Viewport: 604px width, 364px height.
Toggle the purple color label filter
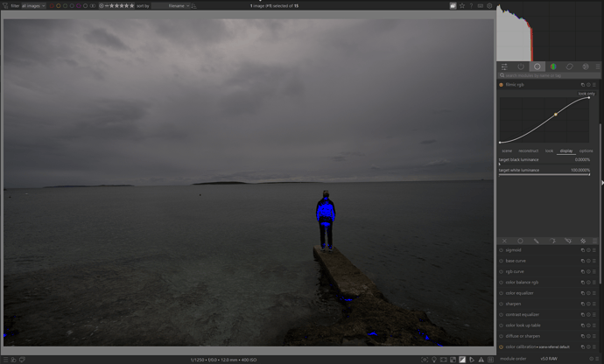[x=79, y=6]
